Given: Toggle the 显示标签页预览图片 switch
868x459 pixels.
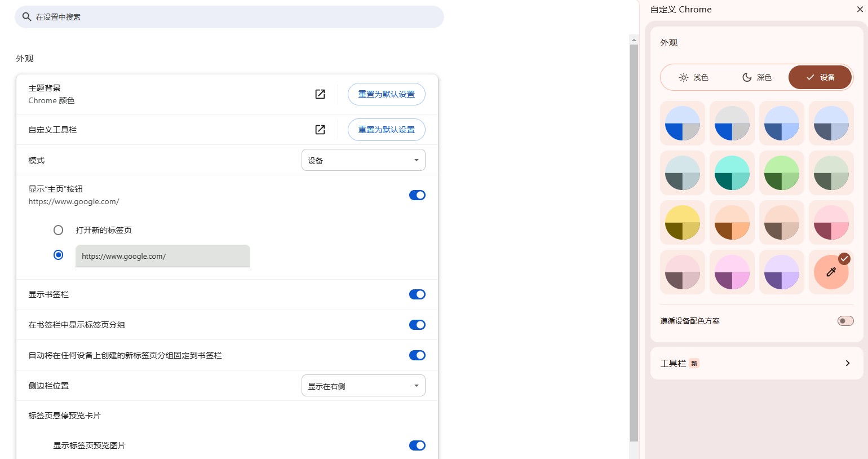Looking at the screenshot, I should point(417,445).
